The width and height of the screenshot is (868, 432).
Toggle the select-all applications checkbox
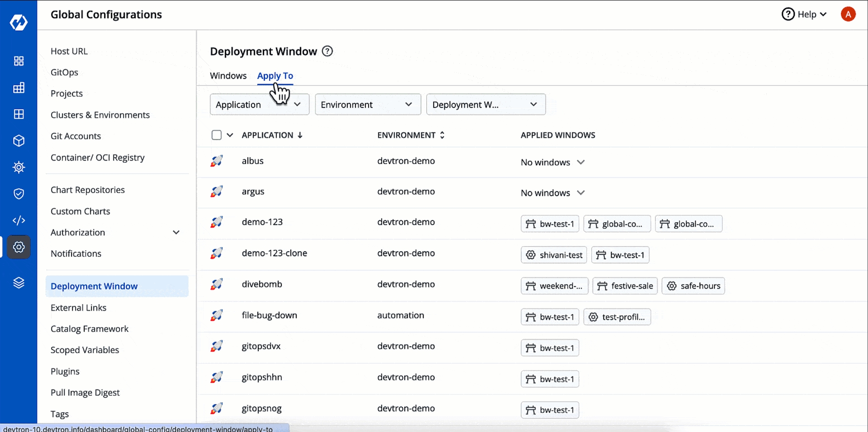click(217, 135)
